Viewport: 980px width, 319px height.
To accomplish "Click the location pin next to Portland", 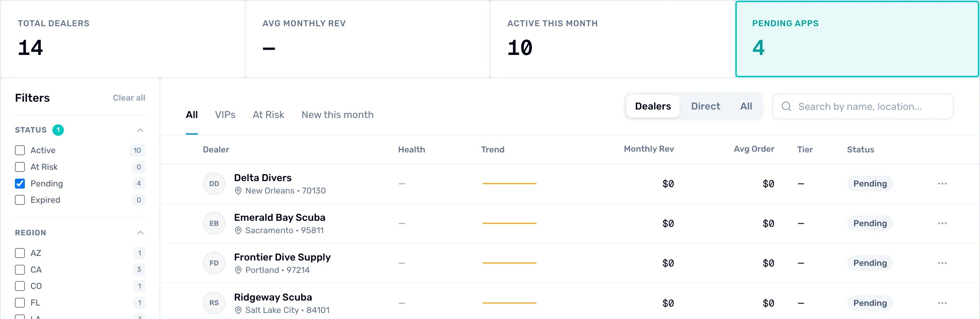I will tap(238, 270).
